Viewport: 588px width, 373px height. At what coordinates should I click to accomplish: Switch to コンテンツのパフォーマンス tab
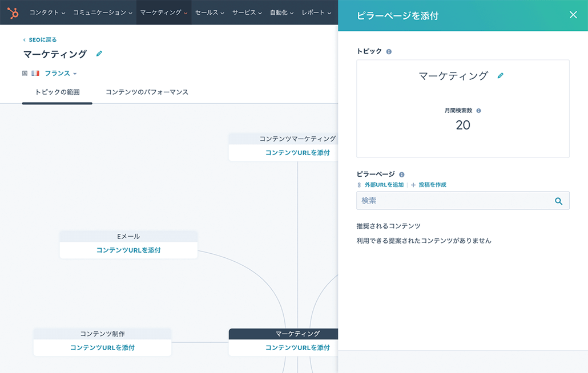[147, 92]
